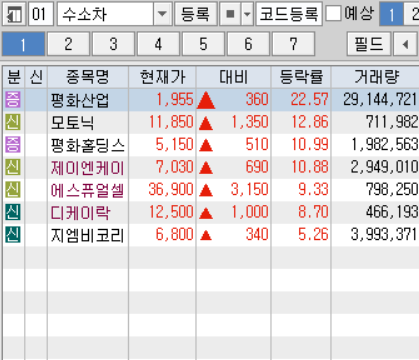Click the square stop icon button
Screen dimensions: 419x360
(230, 14)
